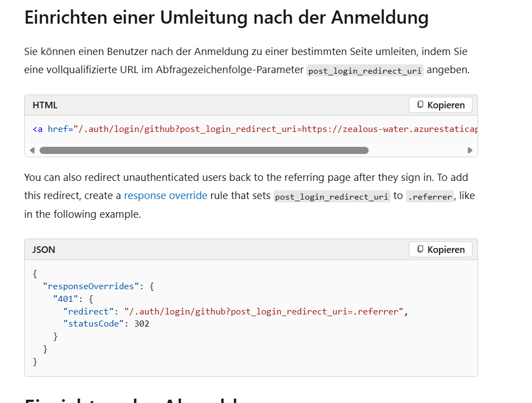Screen dimensions: 532x403
Task: Click the "redirect" key in JSON code
Action: [88, 312]
